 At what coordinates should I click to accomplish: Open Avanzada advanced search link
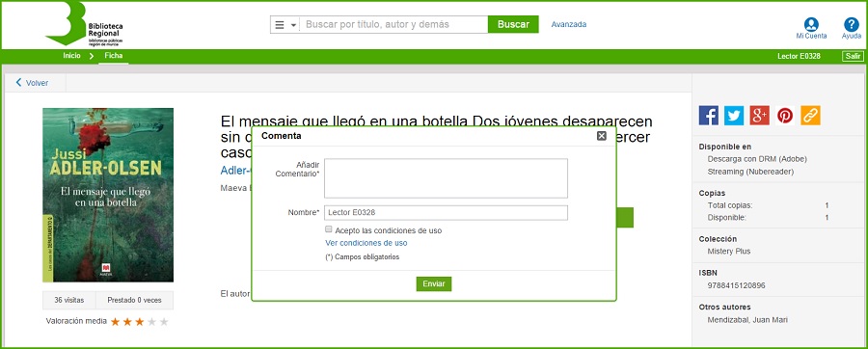[x=568, y=24]
